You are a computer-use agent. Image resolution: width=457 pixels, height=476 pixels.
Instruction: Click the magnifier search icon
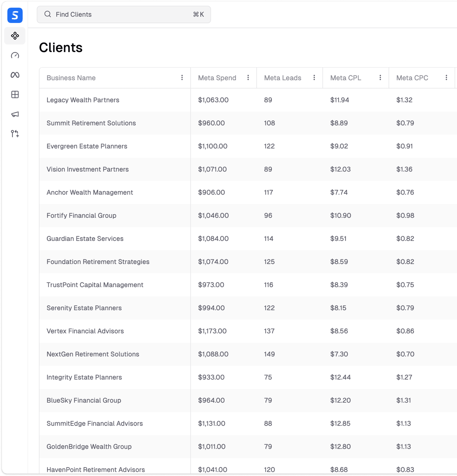pos(48,14)
